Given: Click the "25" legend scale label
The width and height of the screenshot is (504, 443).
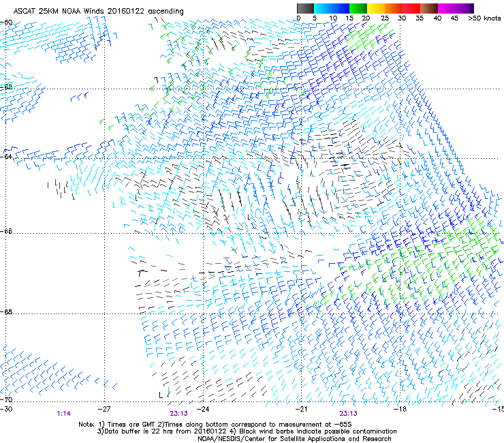Looking at the screenshot, I should tap(385, 18).
